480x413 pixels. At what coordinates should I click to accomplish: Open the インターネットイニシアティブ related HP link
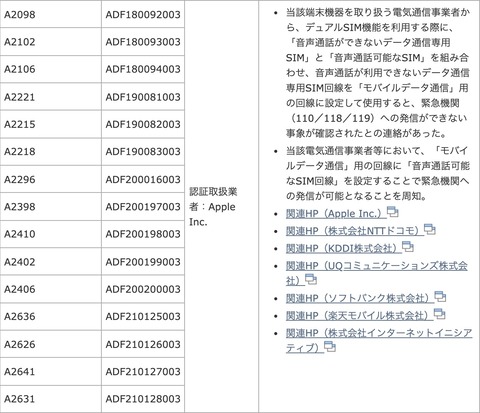tap(379, 340)
